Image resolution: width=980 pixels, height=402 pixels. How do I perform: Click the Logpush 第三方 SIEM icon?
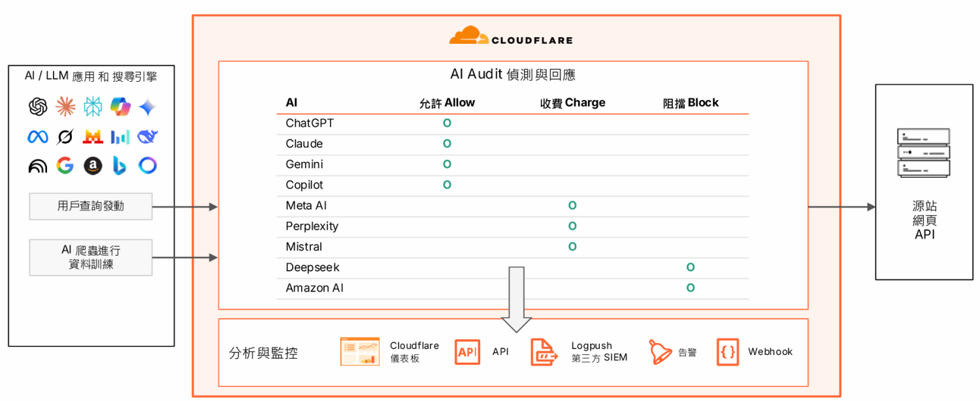coord(544,352)
